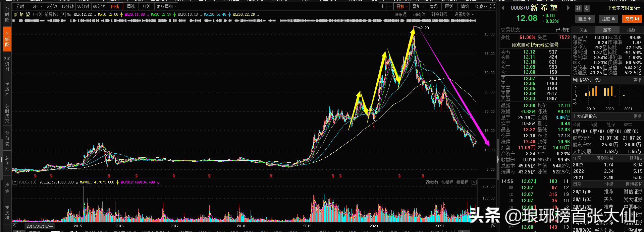Screen dimensions: 644x232
Task: Open 设置均线 moving average settings
Action: tap(464, 15)
